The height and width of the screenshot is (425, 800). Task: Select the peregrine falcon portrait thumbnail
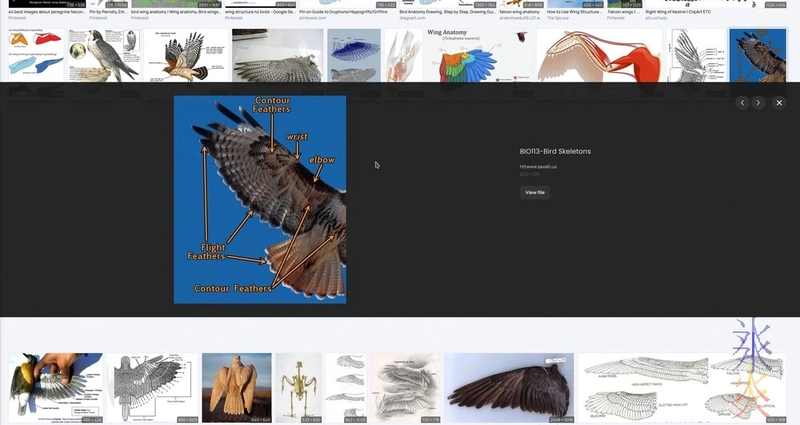tap(103, 55)
